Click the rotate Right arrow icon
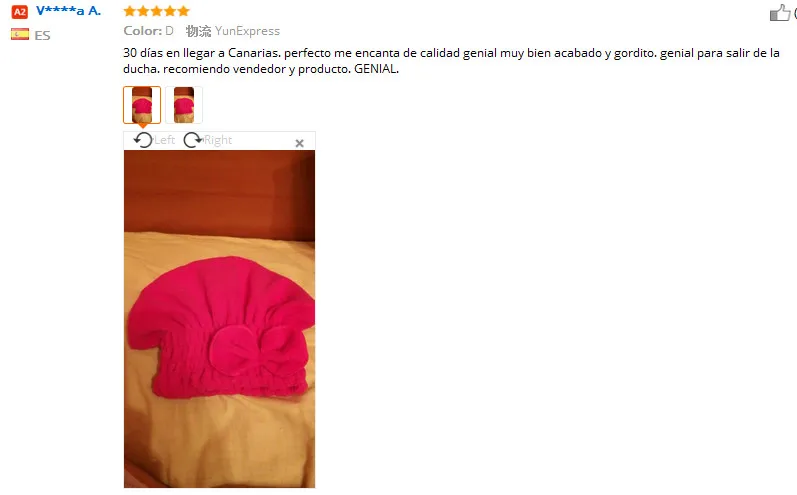 193,140
